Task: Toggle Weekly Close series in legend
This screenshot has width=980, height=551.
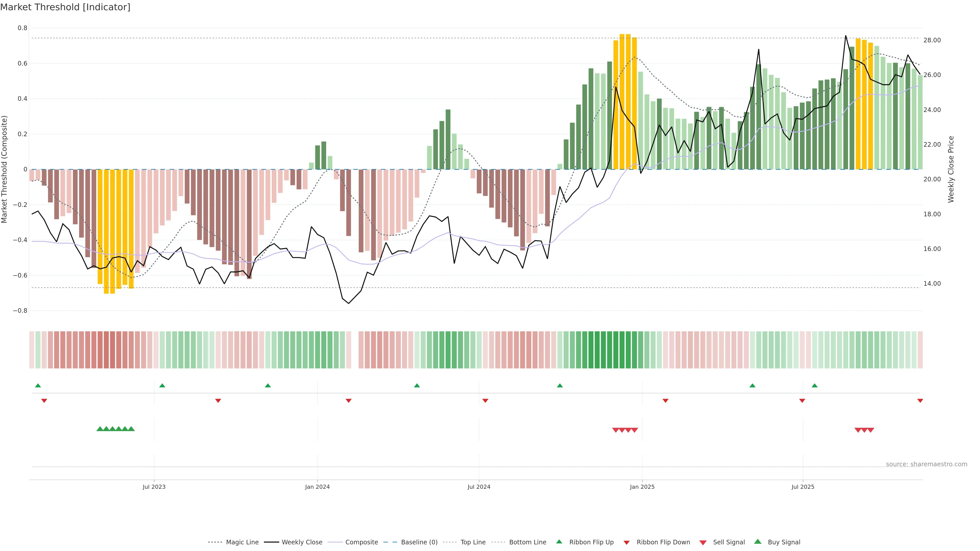Action: click(302, 542)
